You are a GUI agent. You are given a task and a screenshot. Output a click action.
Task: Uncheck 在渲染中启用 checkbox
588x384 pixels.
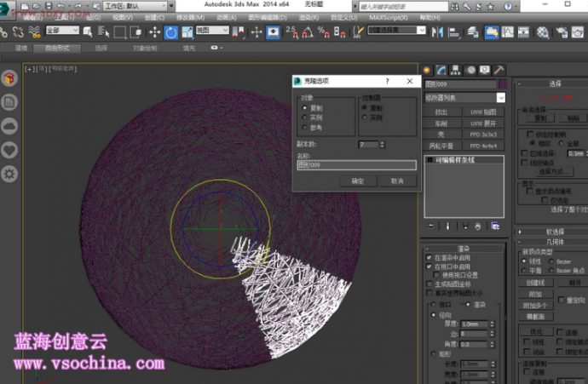coord(429,258)
